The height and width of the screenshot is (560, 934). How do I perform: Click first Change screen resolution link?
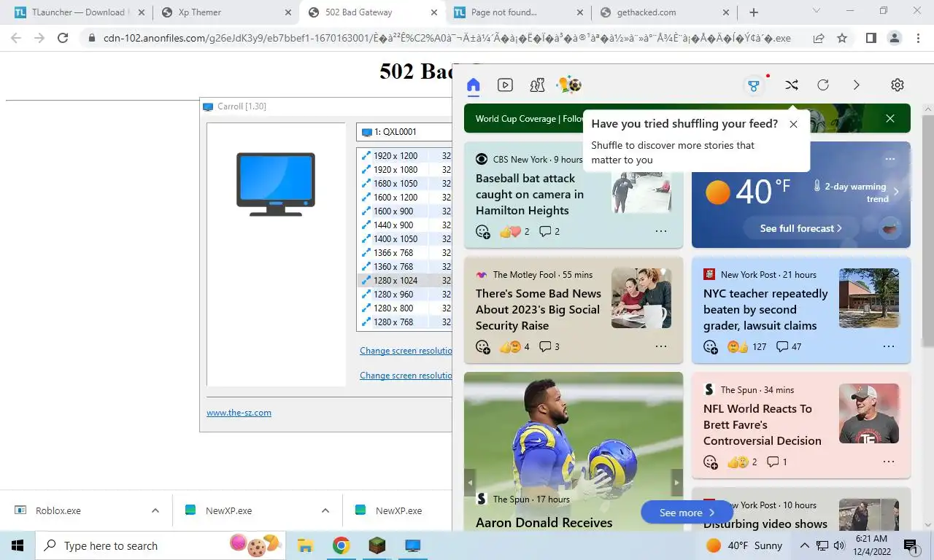406,351
